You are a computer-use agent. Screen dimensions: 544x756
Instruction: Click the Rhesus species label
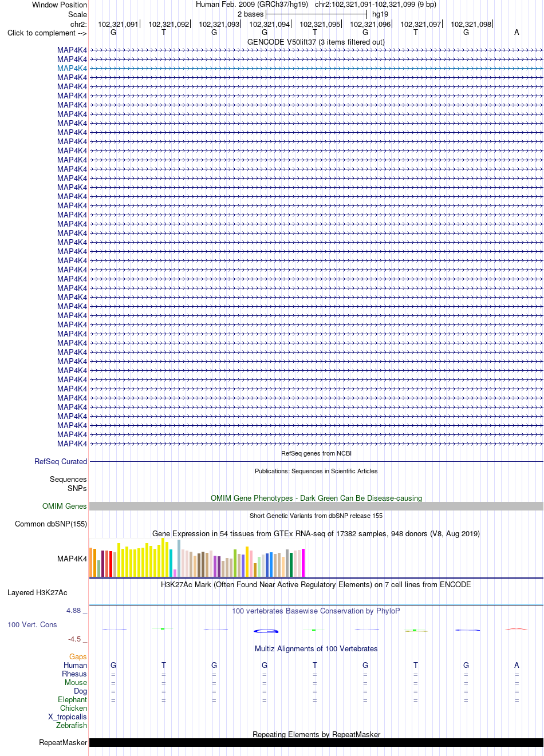point(74,674)
